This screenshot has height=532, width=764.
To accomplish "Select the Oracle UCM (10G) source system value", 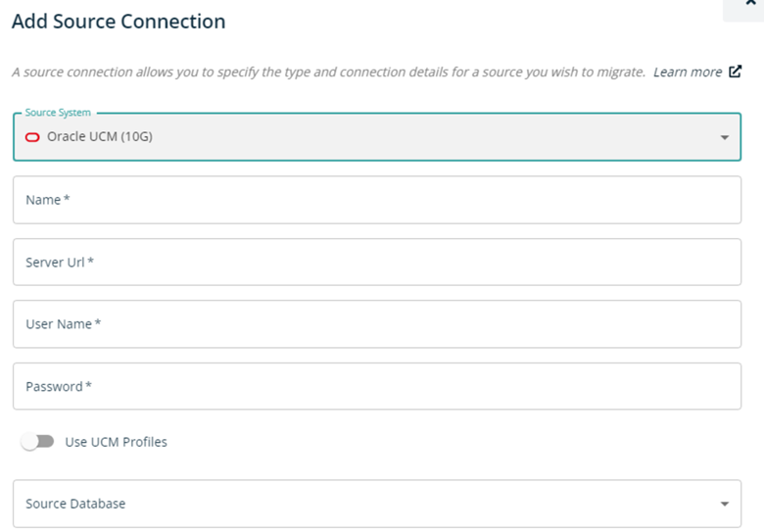I will coord(100,136).
